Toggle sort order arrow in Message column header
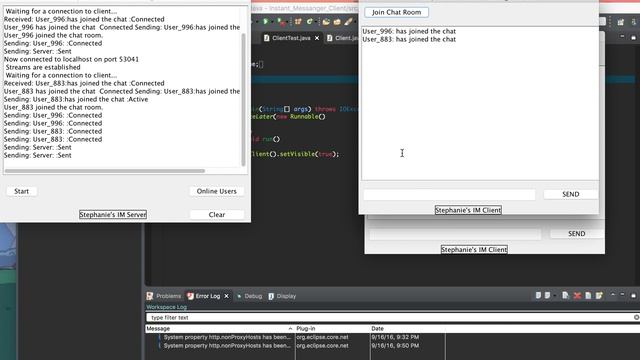The height and width of the screenshot is (360, 640). point(290,329)
